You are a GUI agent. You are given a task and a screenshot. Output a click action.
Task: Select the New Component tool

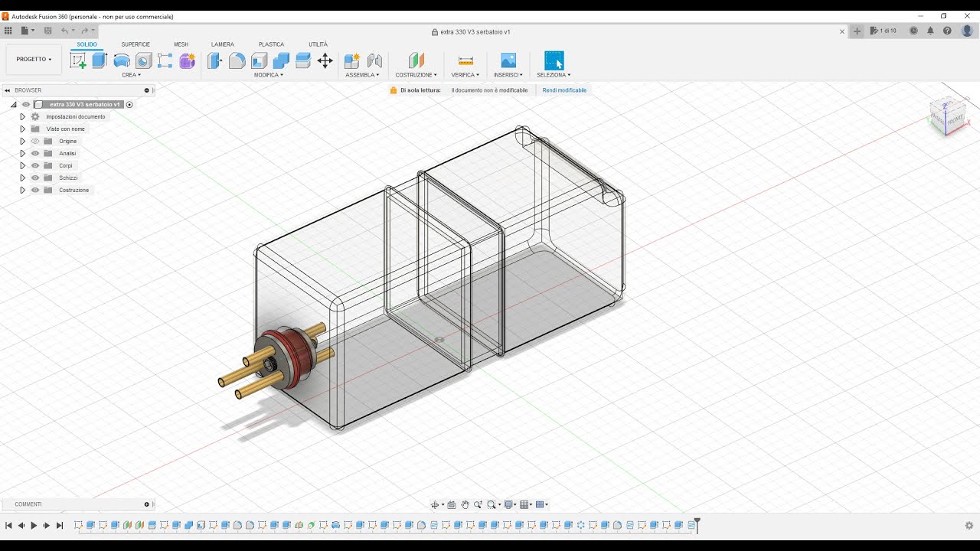[x=352, y=60]
